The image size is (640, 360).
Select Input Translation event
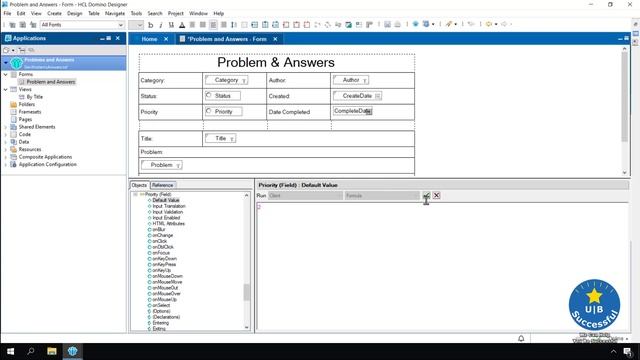pyautogui.click(x=169, y=206)
